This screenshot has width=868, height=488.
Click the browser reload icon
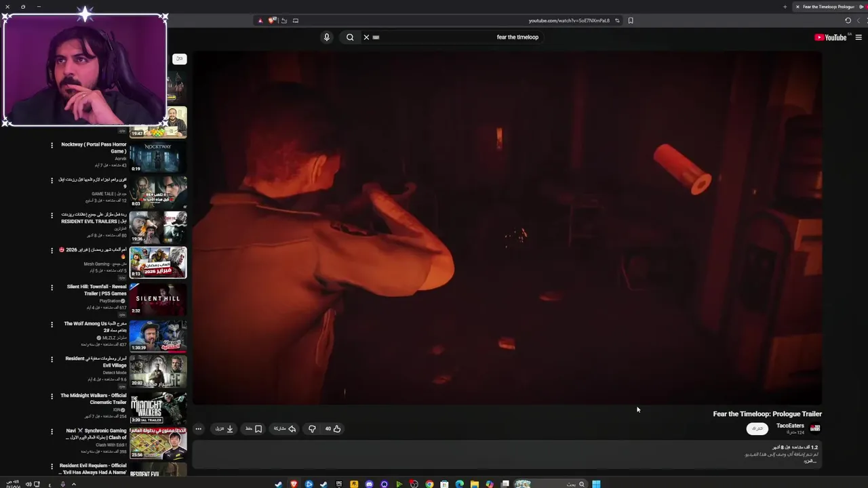[x=848, y=20]
